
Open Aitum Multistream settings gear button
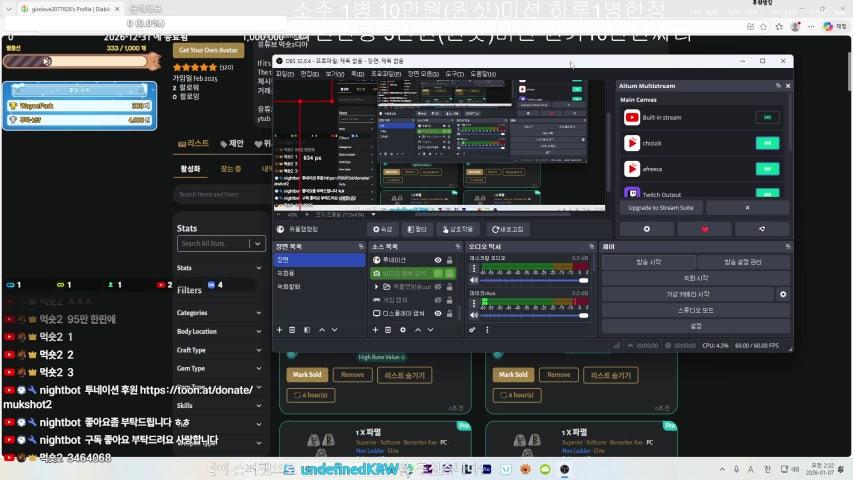pos(646,229)
